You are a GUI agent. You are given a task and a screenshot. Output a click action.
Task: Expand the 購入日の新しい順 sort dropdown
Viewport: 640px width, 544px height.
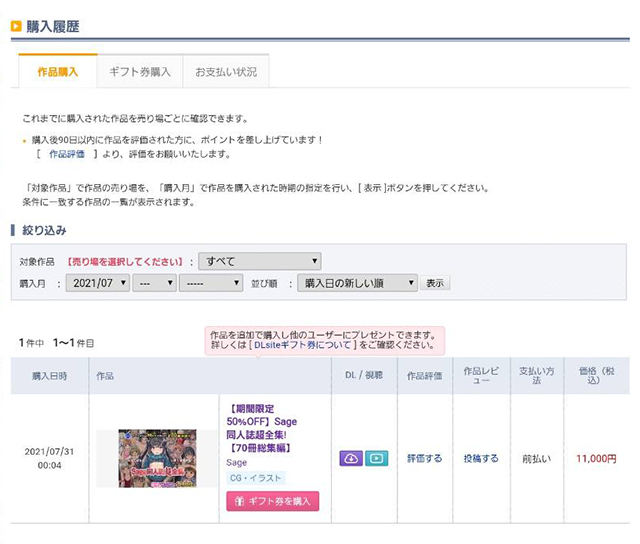(357, 283)
